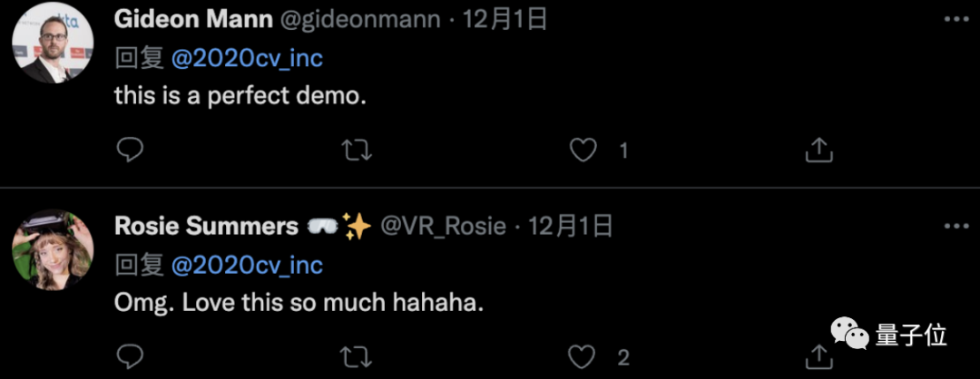Screen dimensions: 980x379
Task: Open the Rosie Summers display name link
Action: (x=206, y=227)
